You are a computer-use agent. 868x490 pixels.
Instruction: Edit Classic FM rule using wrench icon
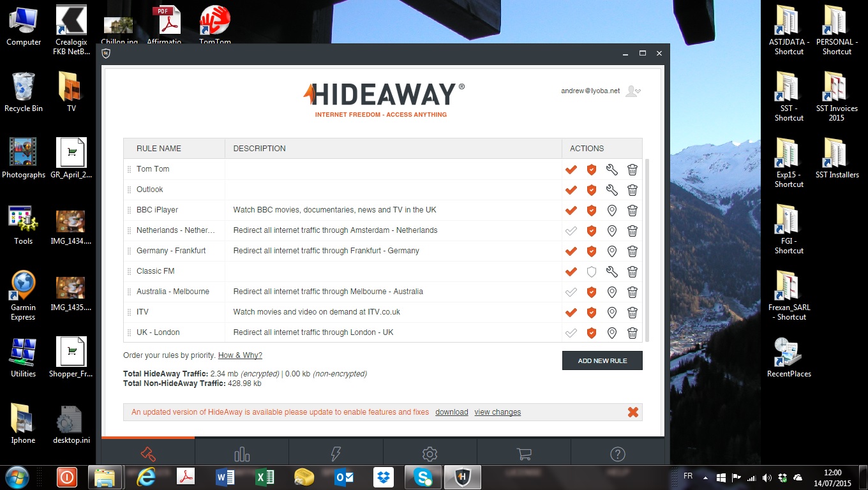611,272
